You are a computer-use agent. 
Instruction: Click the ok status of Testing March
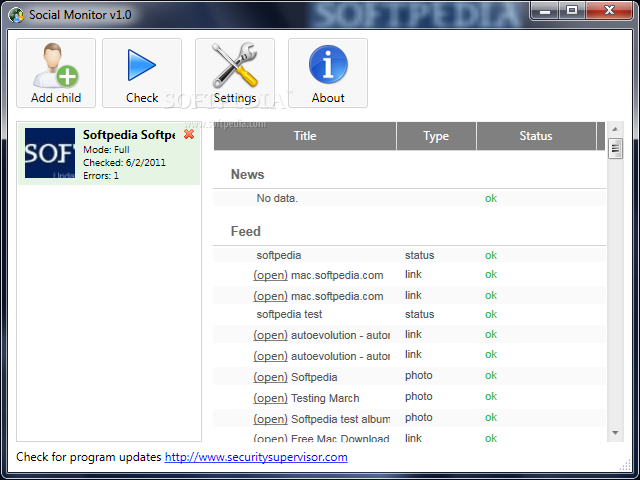click(491, 396)
